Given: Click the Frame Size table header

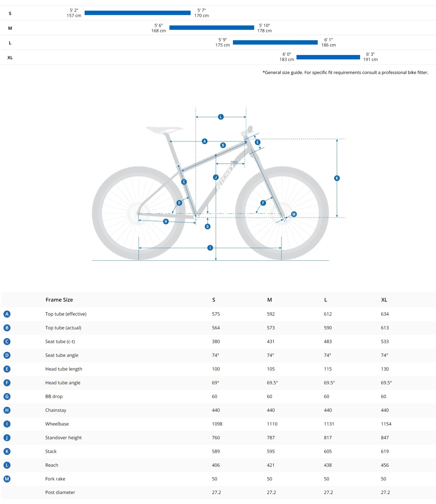Looking at the screenshot, I should (x=59, y=300).
